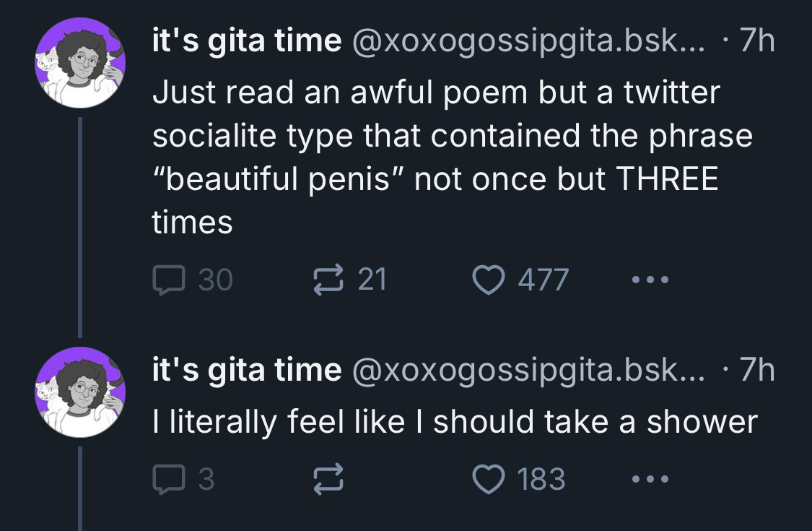The image size is (812, 531).
Task: Click the 7h timestamp on the poem post
Action: click(x=756, y=41)
